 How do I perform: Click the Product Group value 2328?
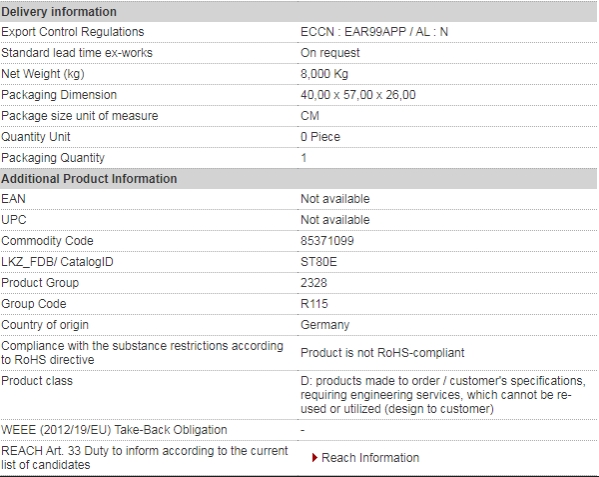pos(314,283)
